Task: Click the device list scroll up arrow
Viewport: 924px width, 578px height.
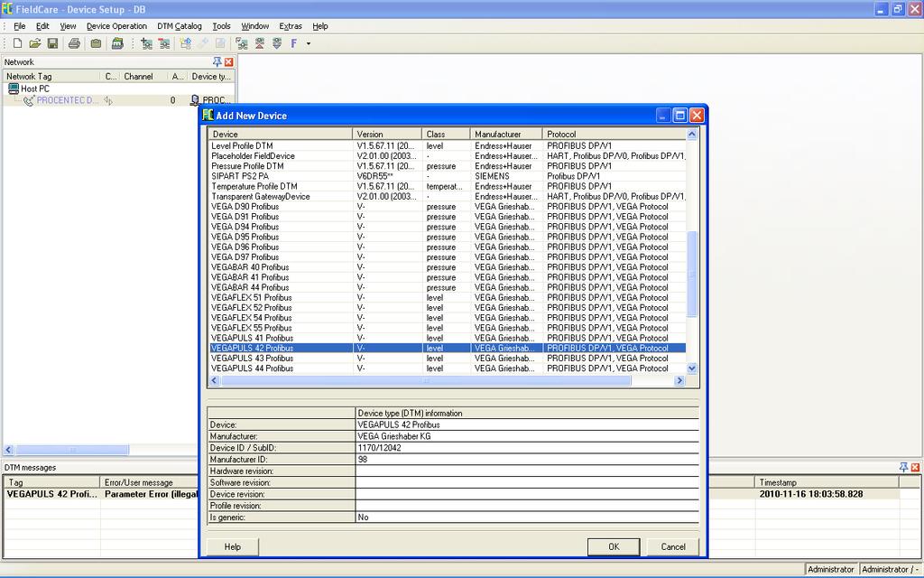Action: click(x=692, y=134)
